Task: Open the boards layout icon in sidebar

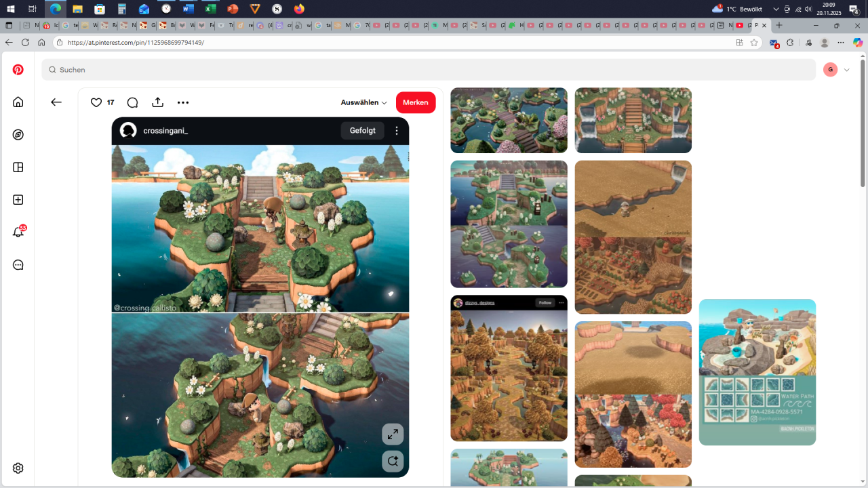Action: point(18,167)
